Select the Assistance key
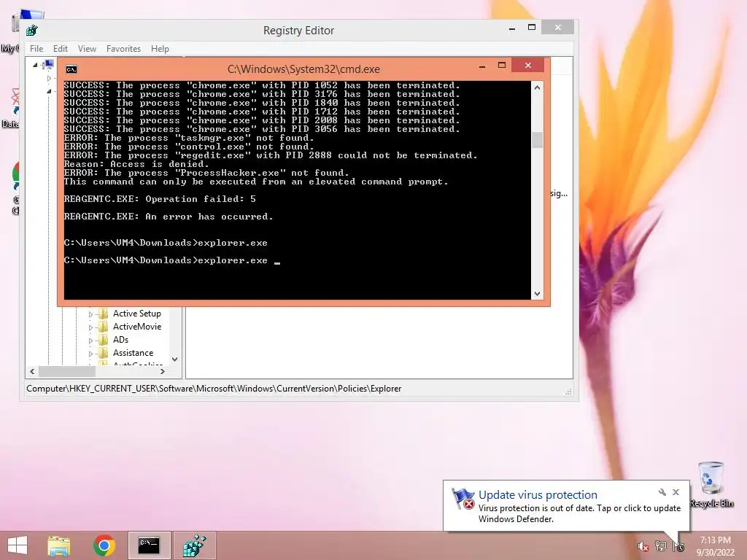Screen dimensions: 747x560 tap(133, 353)
